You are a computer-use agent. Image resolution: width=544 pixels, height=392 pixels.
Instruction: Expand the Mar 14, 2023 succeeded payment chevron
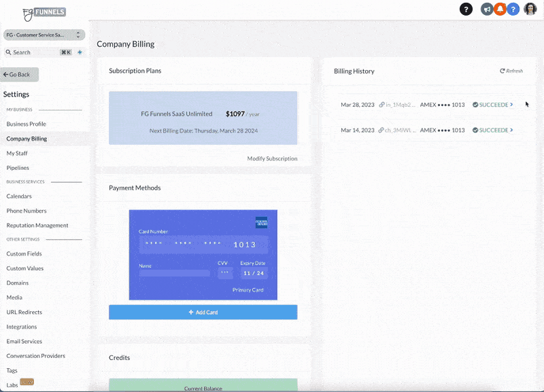coord(511,130)
